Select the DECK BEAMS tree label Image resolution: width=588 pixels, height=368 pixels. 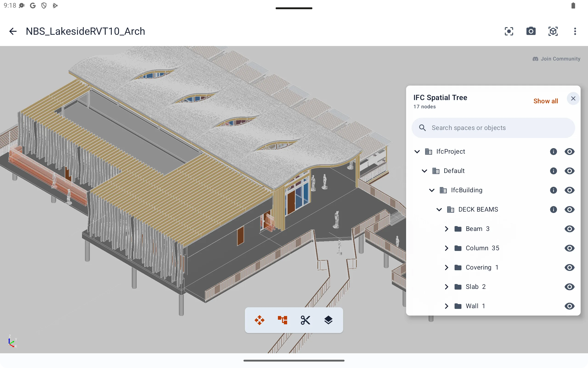click(478, 210)
